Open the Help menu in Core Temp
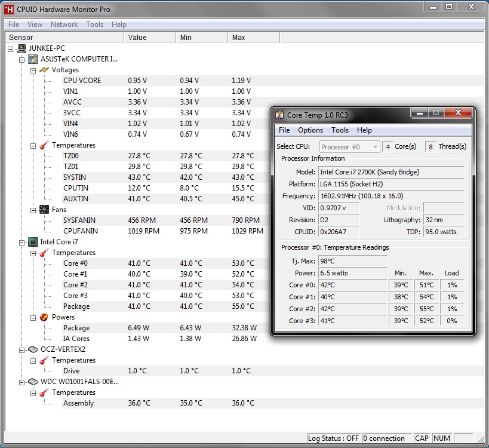This screenshot has width=489, height=448. click(364, 130)
